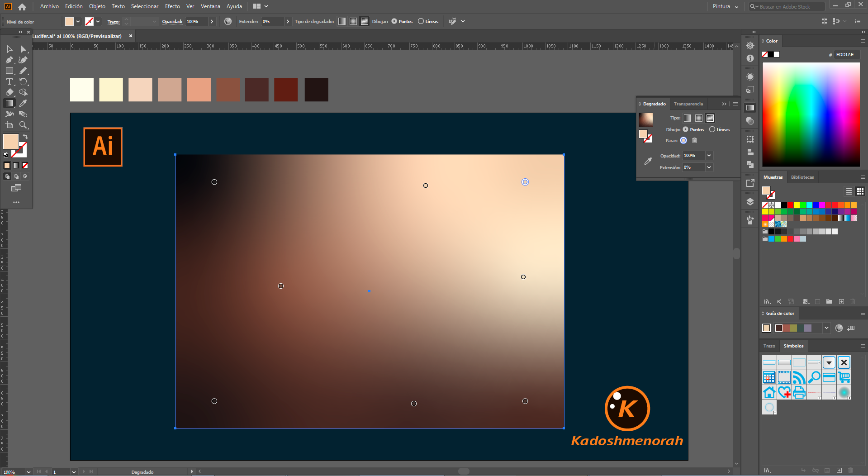868x476 pixels.
Task: Open the Appearance panel icon
Action: (750, 77)
